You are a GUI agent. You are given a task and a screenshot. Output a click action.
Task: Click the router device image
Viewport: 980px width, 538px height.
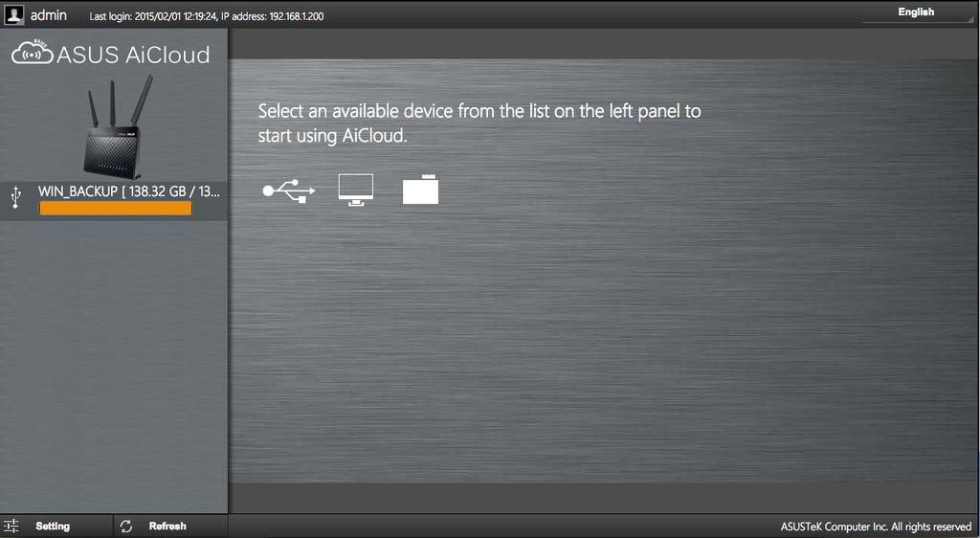(120, 127)
